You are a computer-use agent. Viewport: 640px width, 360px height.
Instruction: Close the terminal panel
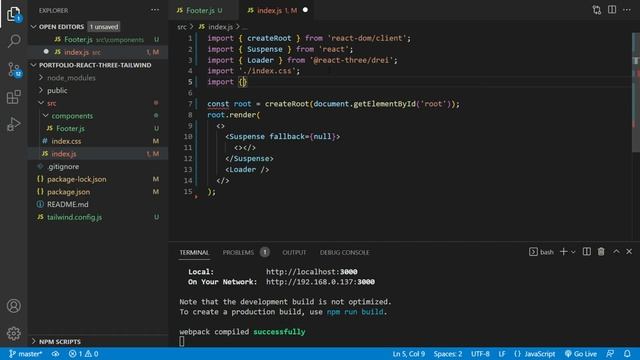629,252
